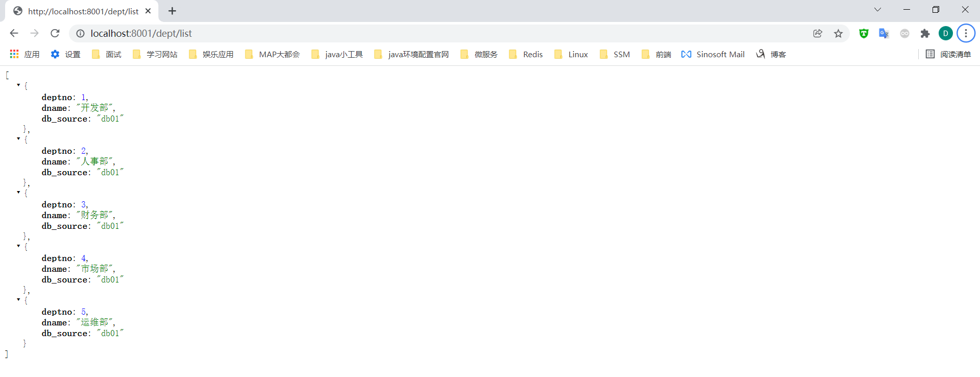Close the localhost:8001/dept/list tab
980x377 pixels.
148,11
